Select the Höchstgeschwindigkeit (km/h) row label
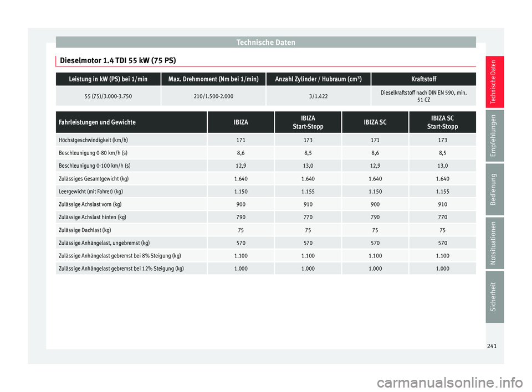Screen dimensions: 532x392 click(93, 140)
